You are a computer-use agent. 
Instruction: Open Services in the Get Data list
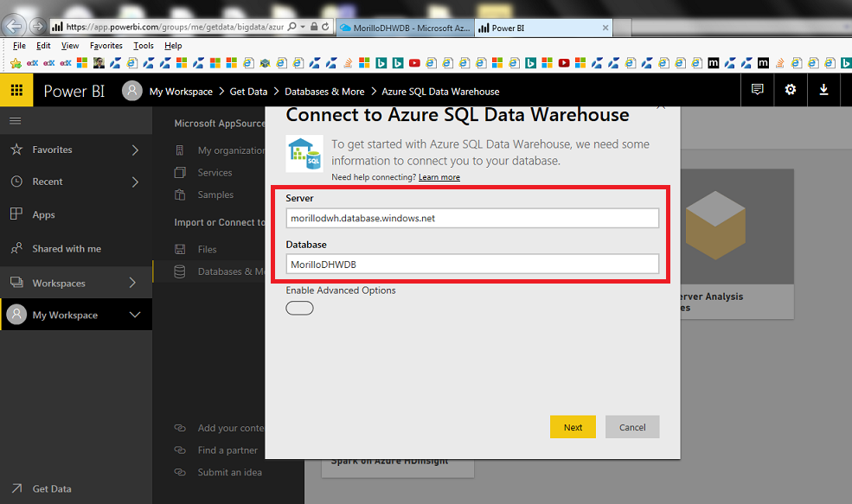pyautogui.click(x=215, y=173)
